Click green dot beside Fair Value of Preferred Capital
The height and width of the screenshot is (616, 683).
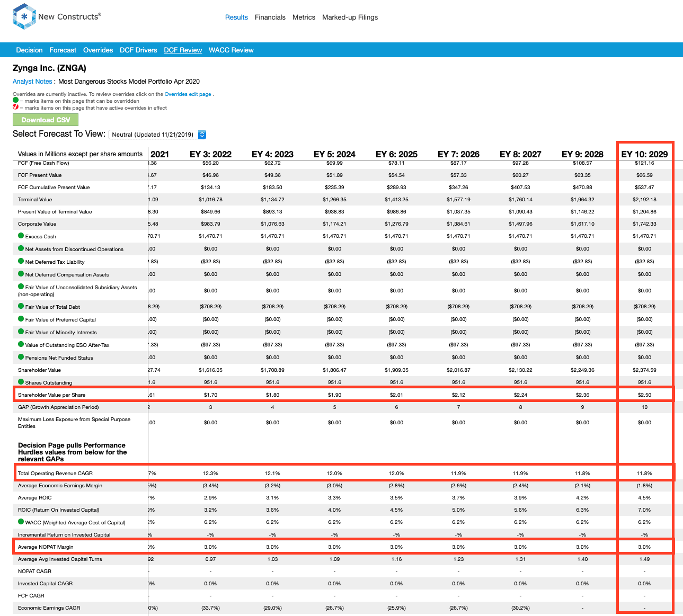click(x=21, y=319)
